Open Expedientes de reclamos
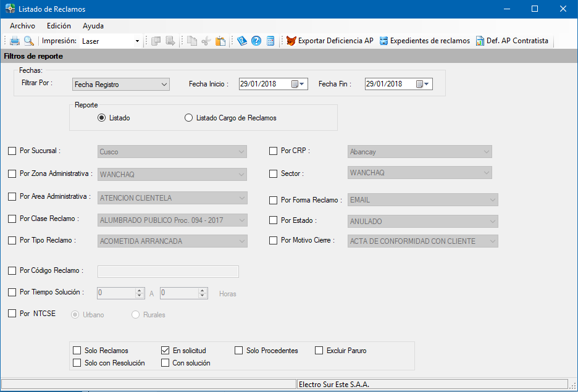This screenshot has width=578, height=392. click(x=425, y=41)
